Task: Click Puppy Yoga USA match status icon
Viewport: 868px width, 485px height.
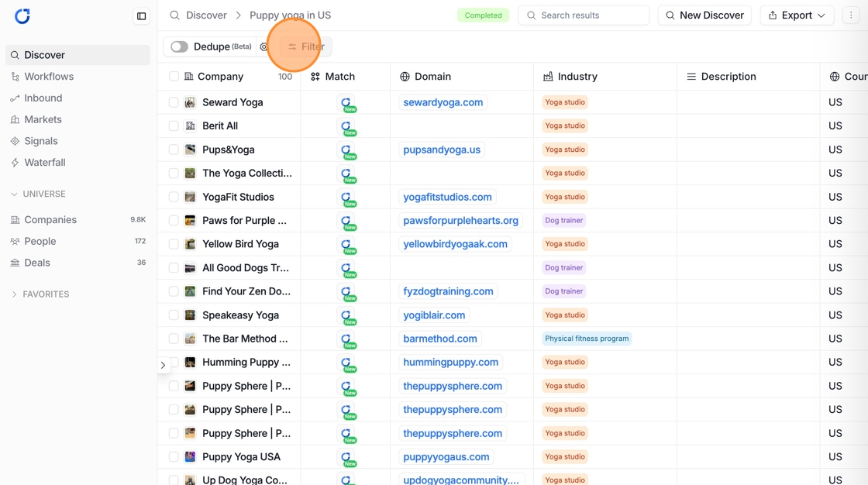Action: click(x=346, y=457)
